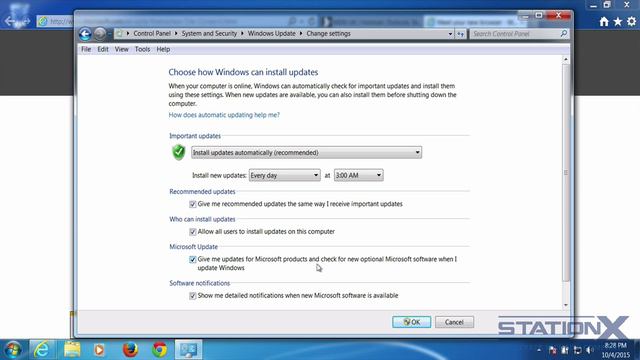Click the scrollbar down arrow
Viewport: 640px width, 360px height.
tap(566, 305)
